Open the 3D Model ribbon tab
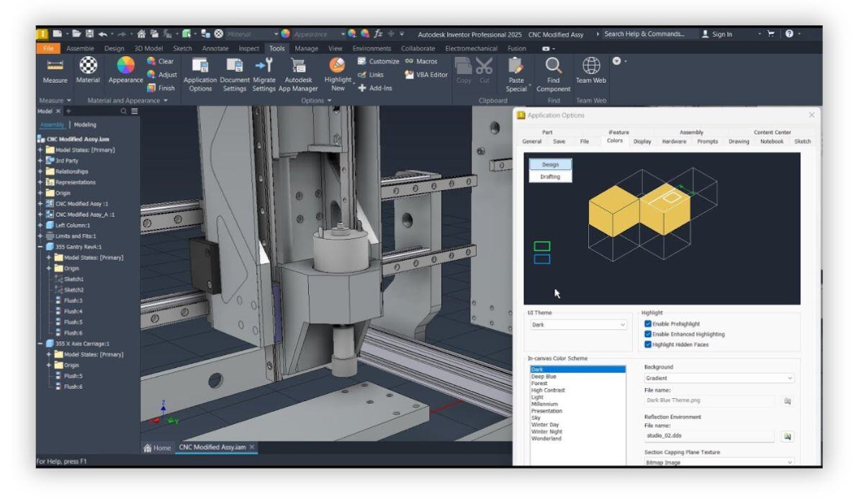The width and height of the screenshot is (864, 504). point(150,48)
